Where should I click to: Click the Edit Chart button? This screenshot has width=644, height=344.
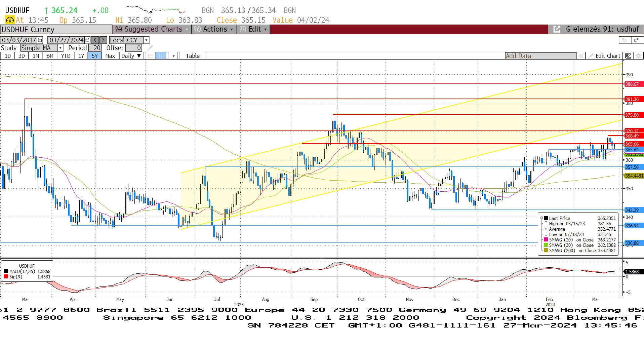pyautogui.click(x=604, y=56)
